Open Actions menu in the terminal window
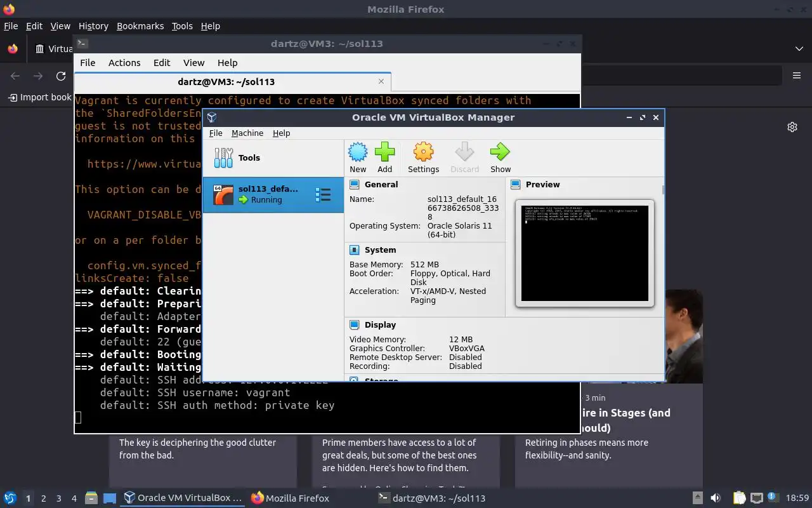812x508 pixels. pyautogui.click(x=124, y=63)
